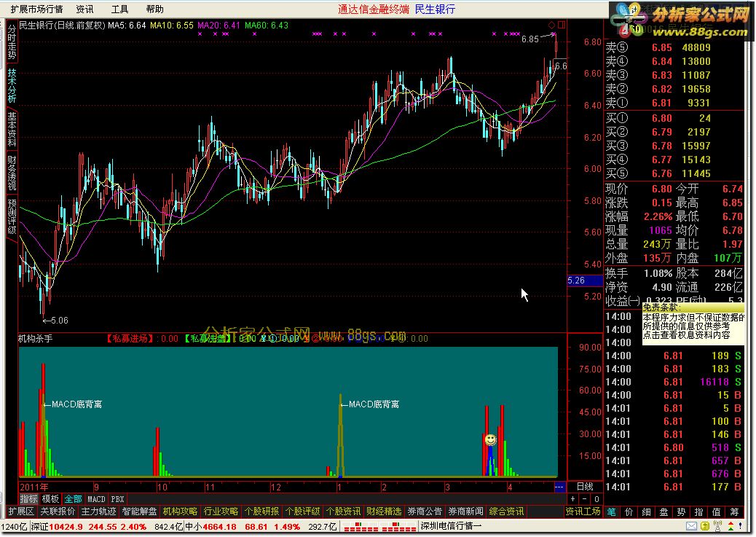Click the minus zoom button
This screenshot has height=537, width=756.
pyautogui.click(x=584, y=499)
